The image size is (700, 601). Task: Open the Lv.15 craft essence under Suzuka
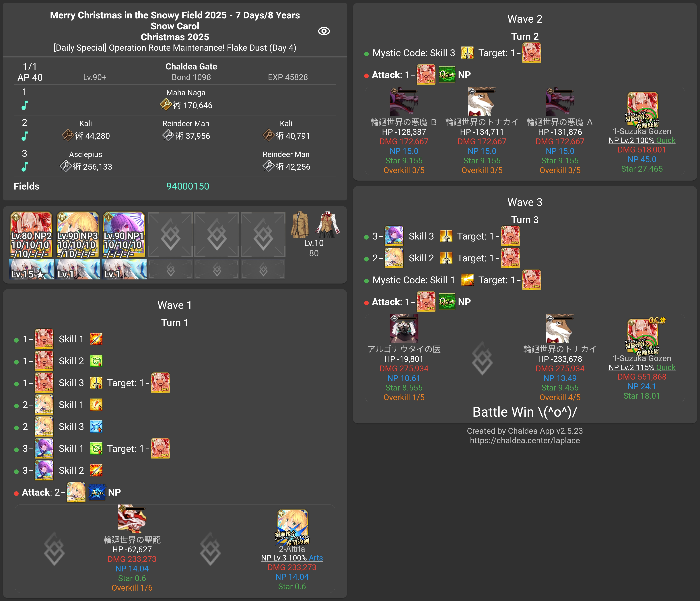click(31, 269)
